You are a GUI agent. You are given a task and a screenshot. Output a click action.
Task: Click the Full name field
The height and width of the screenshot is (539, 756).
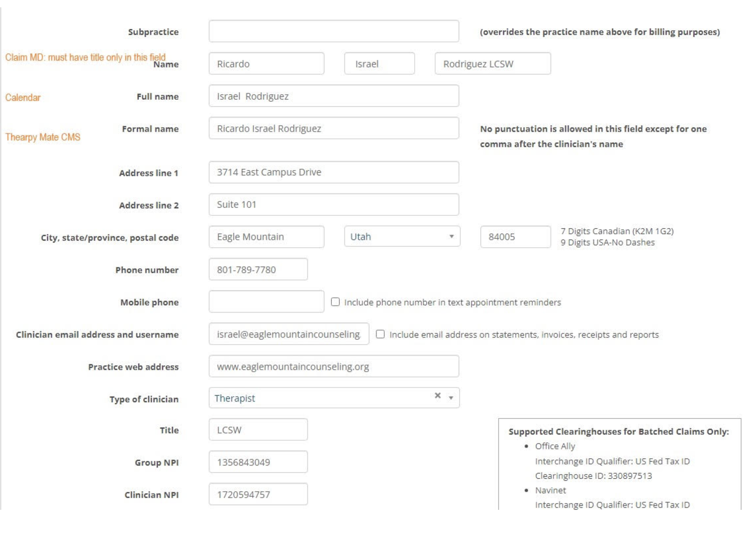pyautogui.click(x=334, y=96)
